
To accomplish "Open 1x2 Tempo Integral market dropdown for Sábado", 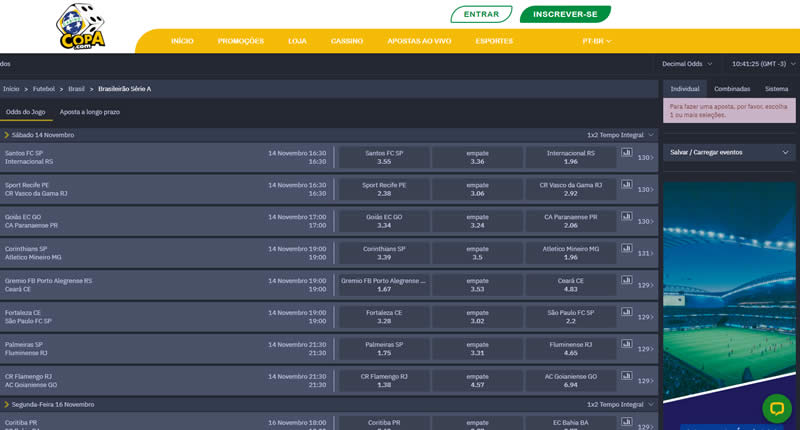I will 620,135.
